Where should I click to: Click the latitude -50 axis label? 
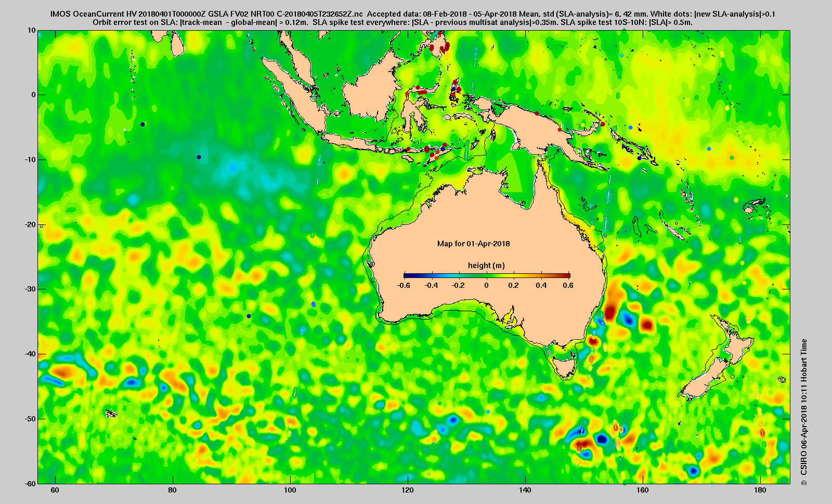[x=30, y=419]
